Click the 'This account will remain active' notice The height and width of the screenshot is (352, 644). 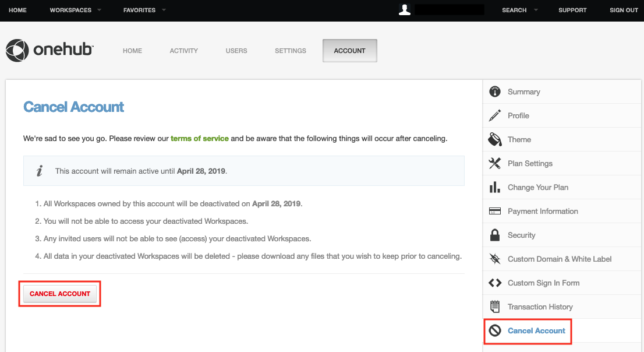point(244,171)
